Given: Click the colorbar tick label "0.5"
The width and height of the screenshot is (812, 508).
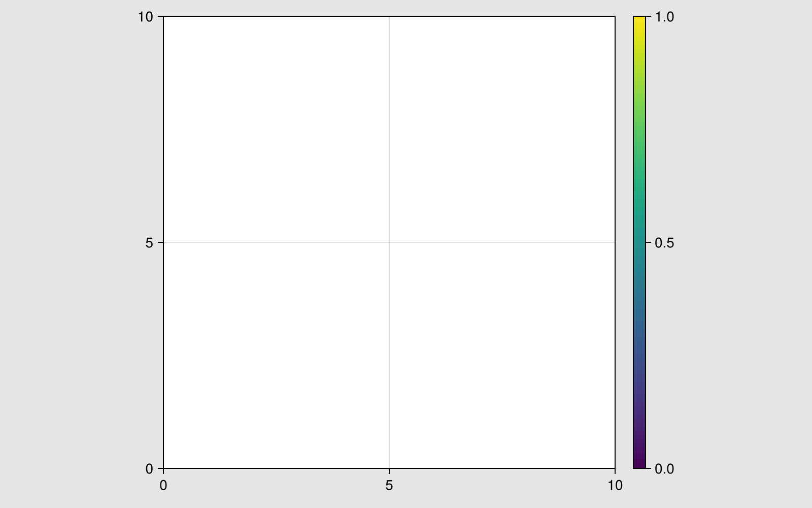Looking at the screenshot, I should point(664,243).
